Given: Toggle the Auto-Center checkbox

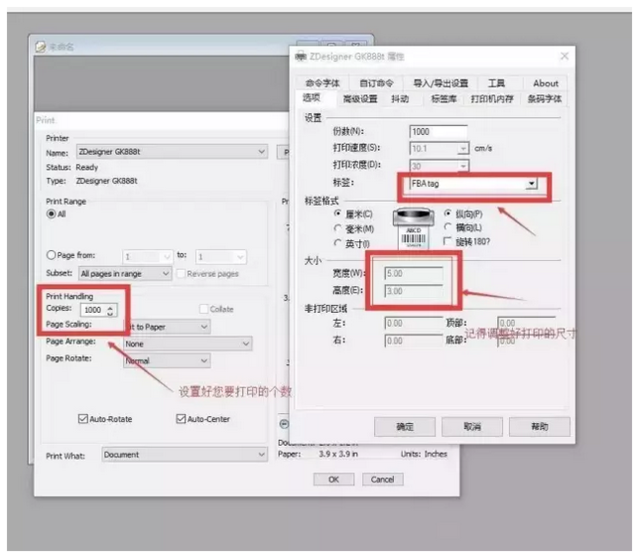Looking at the screenshot, I should 181,418.
